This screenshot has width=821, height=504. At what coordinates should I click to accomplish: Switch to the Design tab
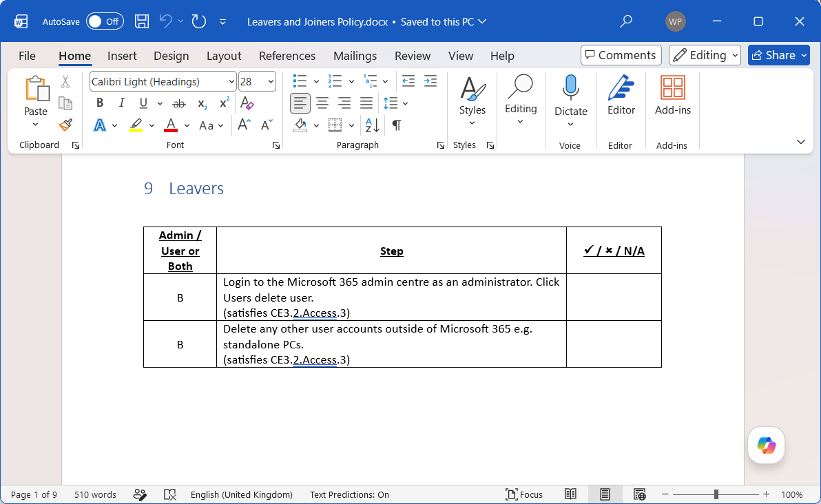coord(172,56)
